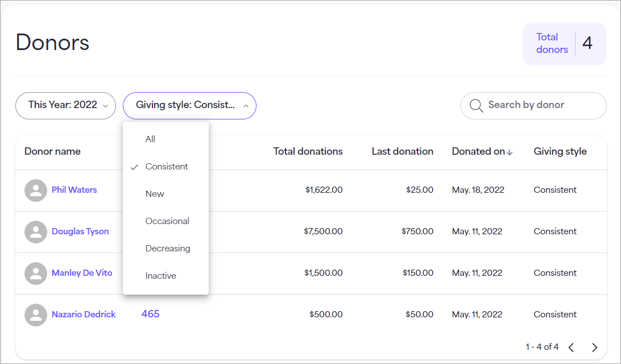Sort by Last donation column header
The width and height of the screenshot is (621, 364).
point(403,151)
